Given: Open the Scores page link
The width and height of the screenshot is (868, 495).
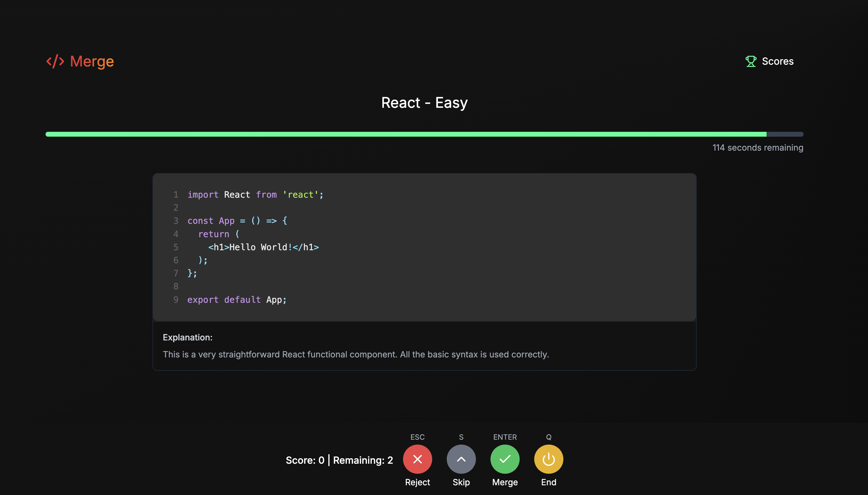Looking at the screenshot, I should click(777, 61).
